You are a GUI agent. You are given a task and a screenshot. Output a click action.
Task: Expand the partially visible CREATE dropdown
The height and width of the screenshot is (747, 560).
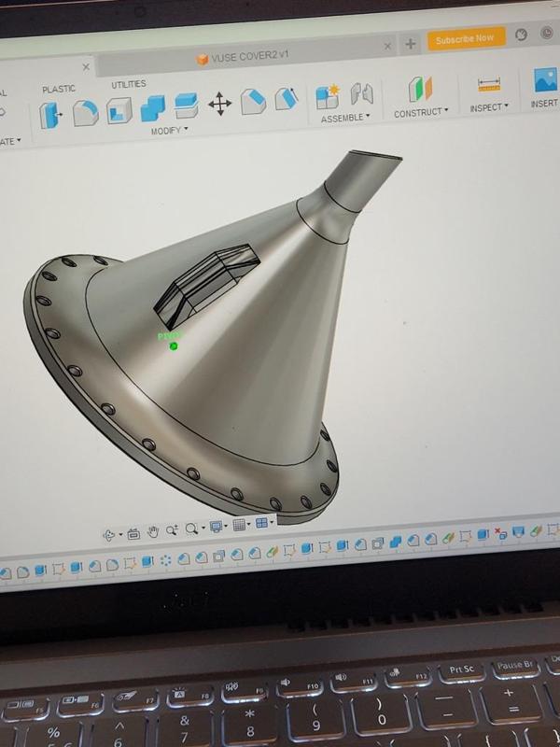(10, 142)
